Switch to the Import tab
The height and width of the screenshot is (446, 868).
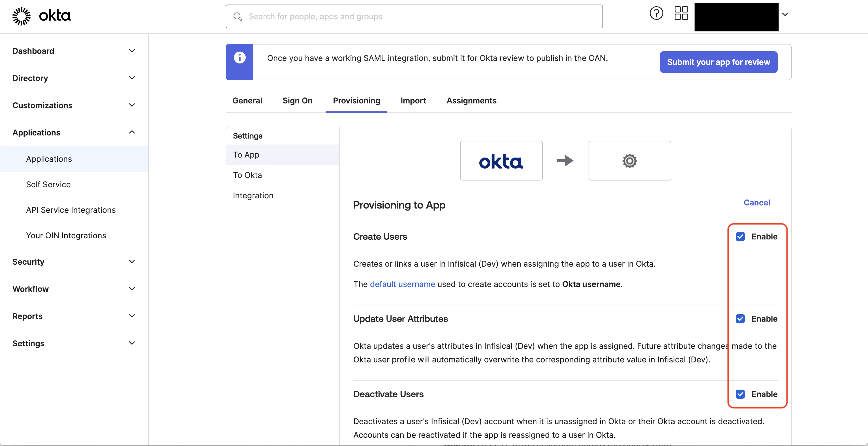pos(413,101)
